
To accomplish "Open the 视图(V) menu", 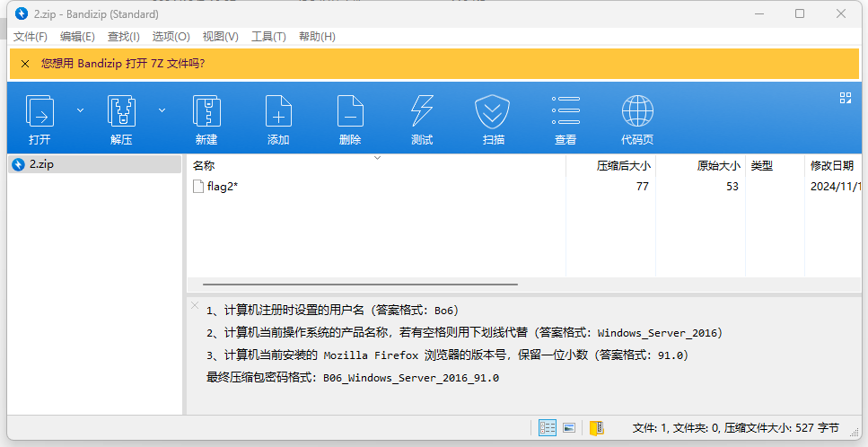I will click(220, 37).
